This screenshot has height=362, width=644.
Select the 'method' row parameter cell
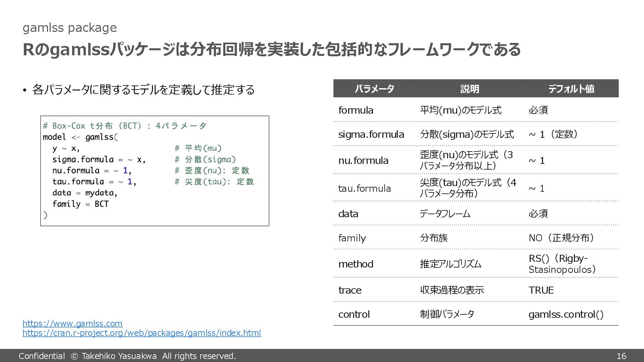coord(356,264)
